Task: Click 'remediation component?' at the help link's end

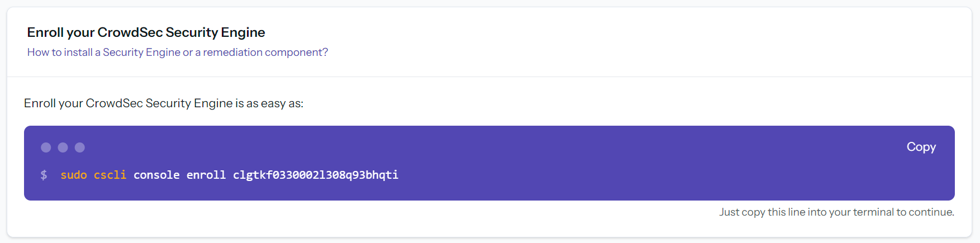Action: 265,52
